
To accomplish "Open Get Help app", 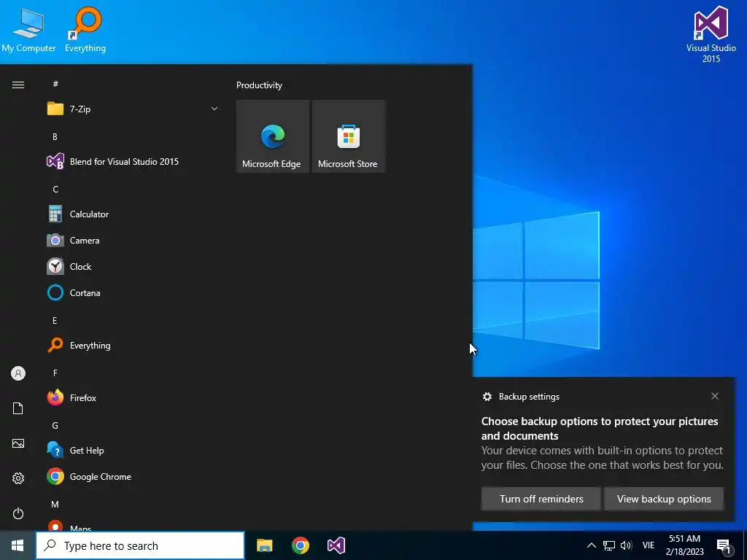I will (133, 451).
